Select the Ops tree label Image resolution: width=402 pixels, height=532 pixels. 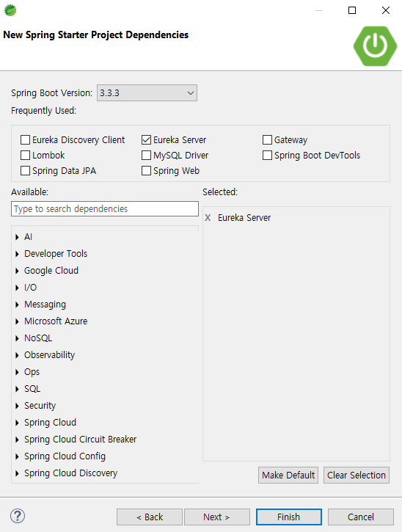32,372
